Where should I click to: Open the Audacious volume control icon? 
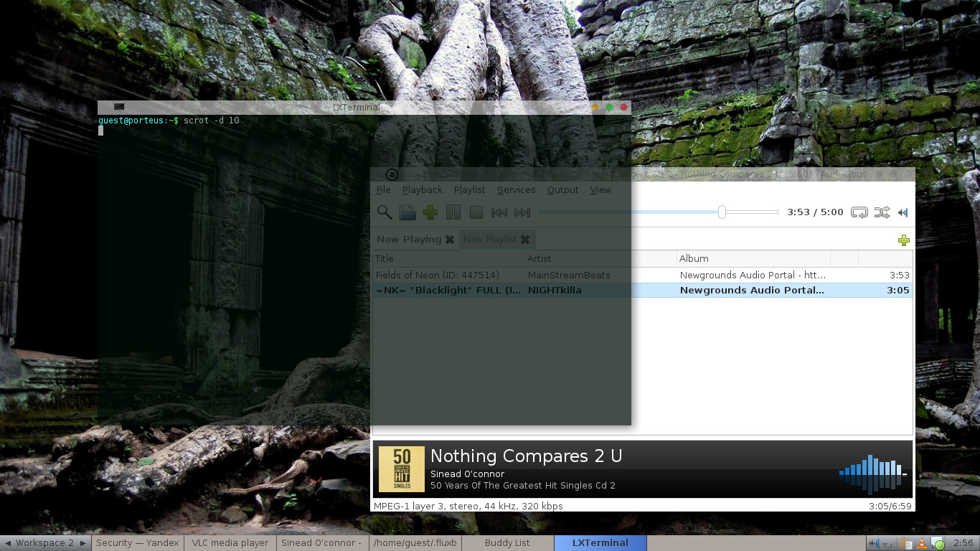(x=903, y=212)
